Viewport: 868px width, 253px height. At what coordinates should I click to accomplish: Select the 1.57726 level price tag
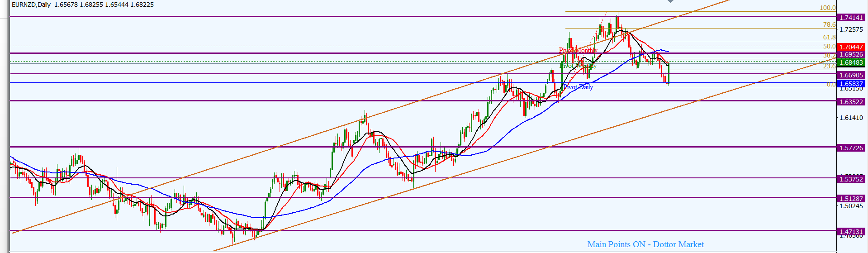(x=851, y=148)
